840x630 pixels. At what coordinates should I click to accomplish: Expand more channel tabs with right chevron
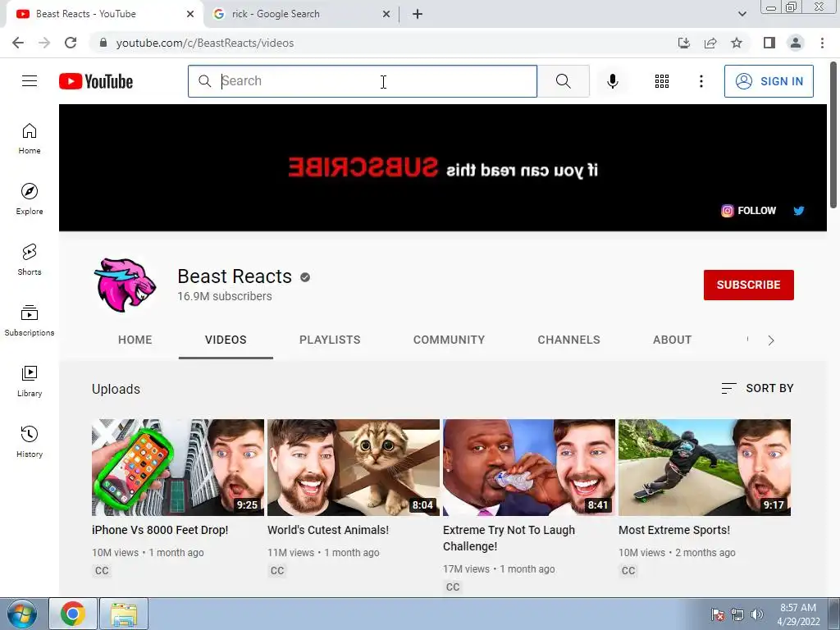771,340
